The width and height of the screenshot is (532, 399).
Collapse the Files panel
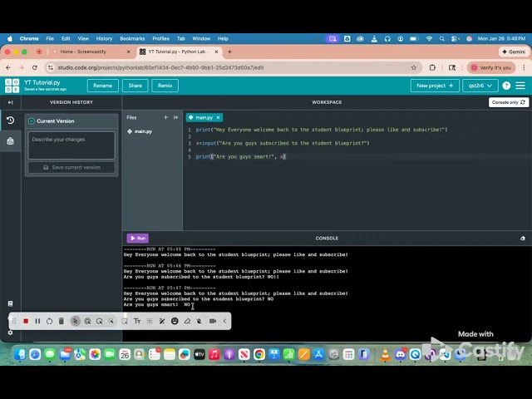coord(175,117)
